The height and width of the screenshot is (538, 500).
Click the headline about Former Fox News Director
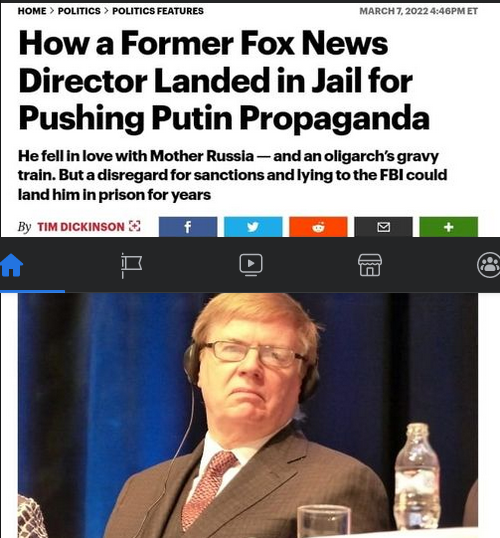pos(224,81)
